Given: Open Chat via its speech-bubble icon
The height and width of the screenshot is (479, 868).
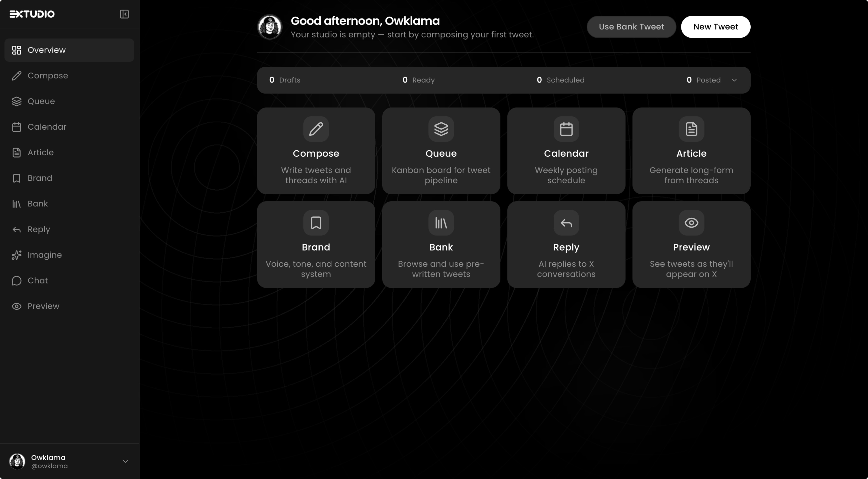Looking at the screenshot, I should click(17, 280).
